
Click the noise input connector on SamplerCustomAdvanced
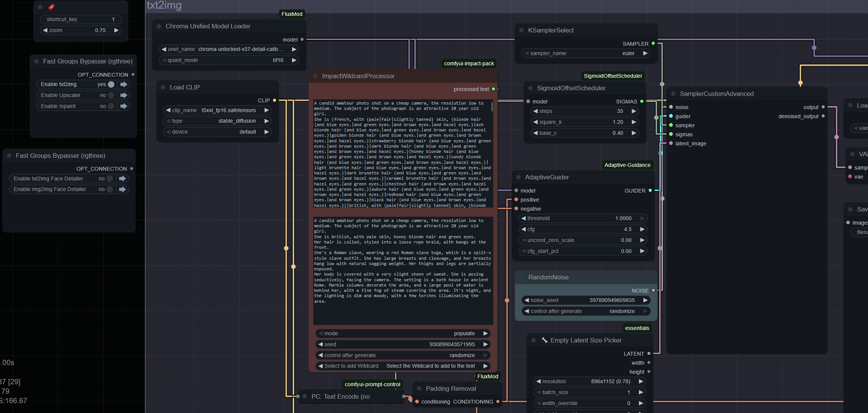pyautogui.click(x=671, y=107)
